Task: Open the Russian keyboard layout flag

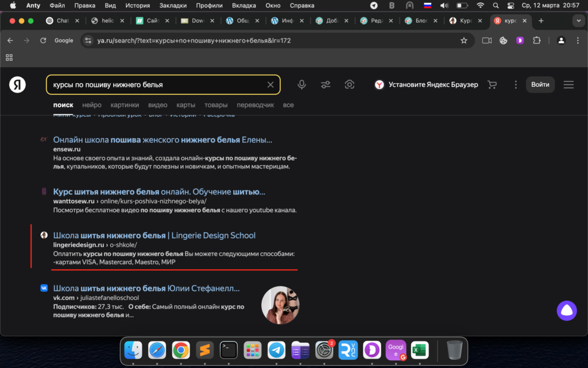Action: coord(427,5)
